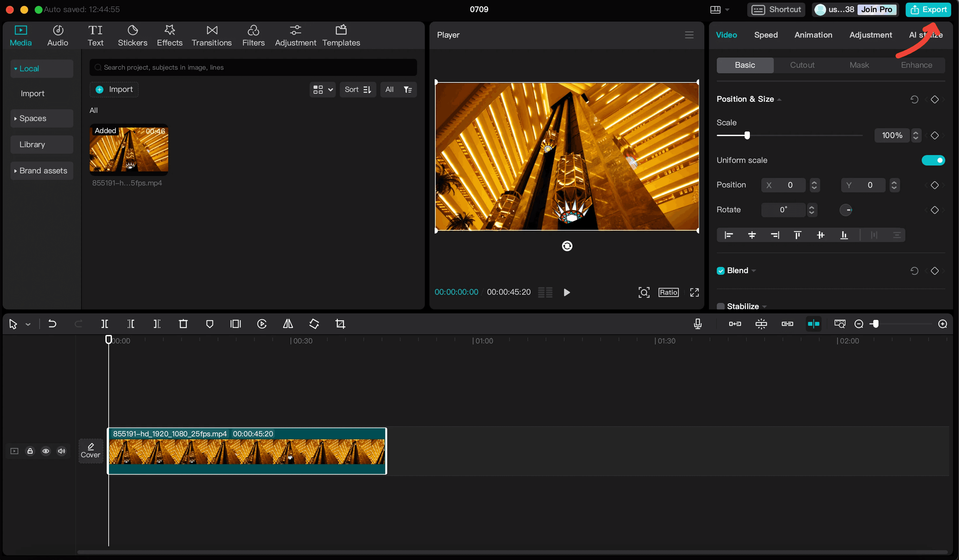The width and height of the screenshot is (959, 560).
Task: Open the Stickers tab
Action: pos(133,36)
